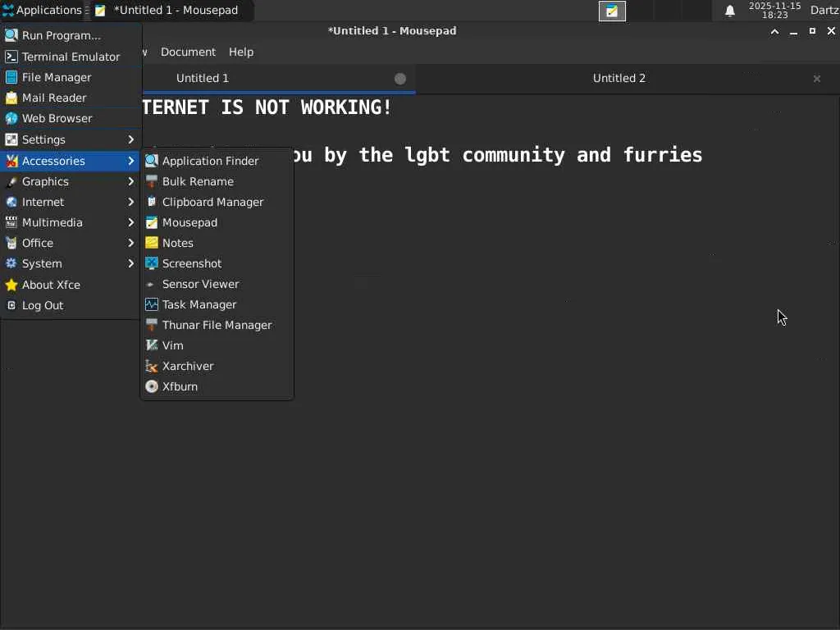The width and height of the screenshot is (840, 630).
Task: Expand Internet submenu arrow
Action: pos(130,202)
